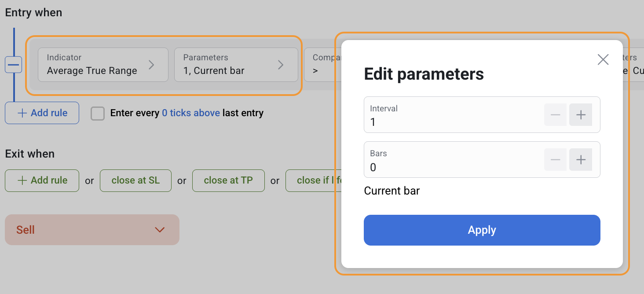The width and height of the screenshot is (644, 294).
Task: Open the Parameters 1, Current bar selector
Action: [x=236, y=65]
